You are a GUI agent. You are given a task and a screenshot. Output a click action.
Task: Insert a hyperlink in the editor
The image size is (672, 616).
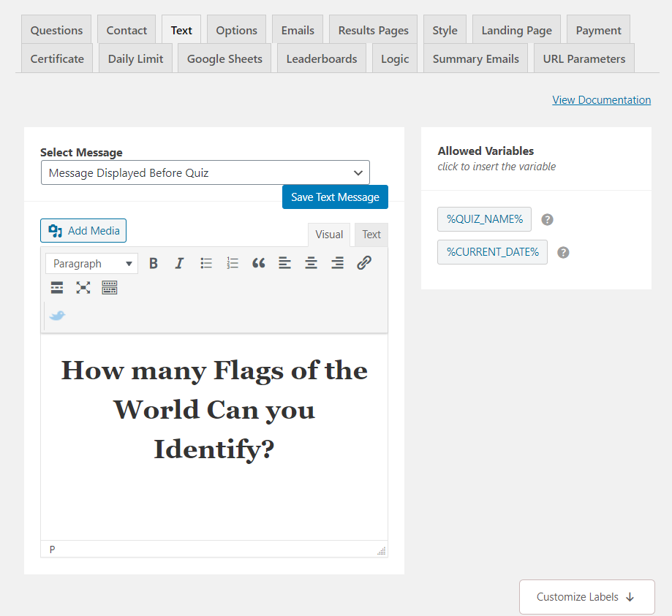363,263
